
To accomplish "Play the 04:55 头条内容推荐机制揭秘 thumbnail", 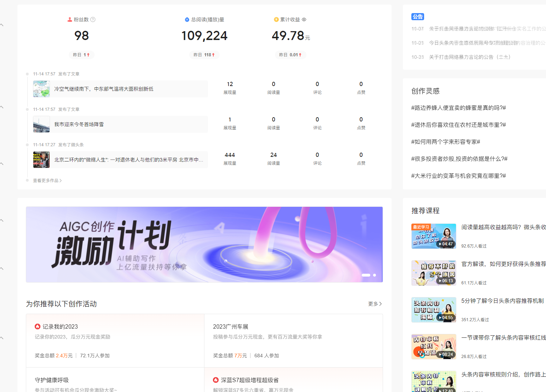I will [x=434, y=310].
